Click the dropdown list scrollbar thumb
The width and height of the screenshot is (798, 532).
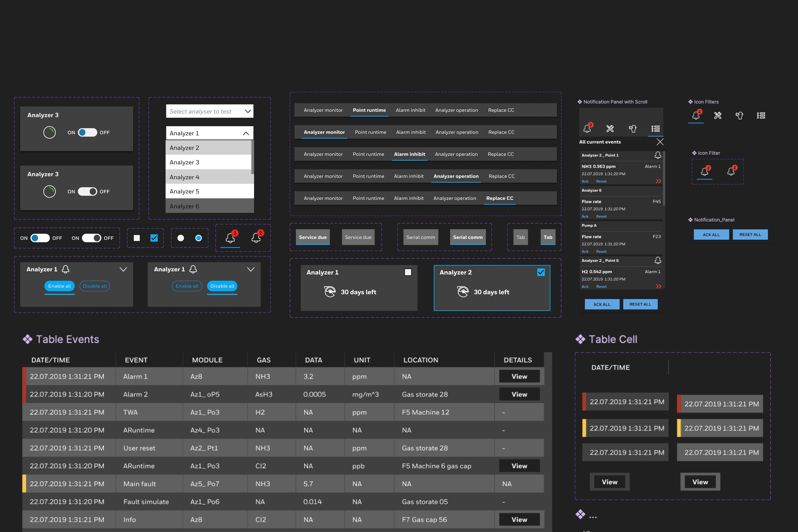pos(252,157)
